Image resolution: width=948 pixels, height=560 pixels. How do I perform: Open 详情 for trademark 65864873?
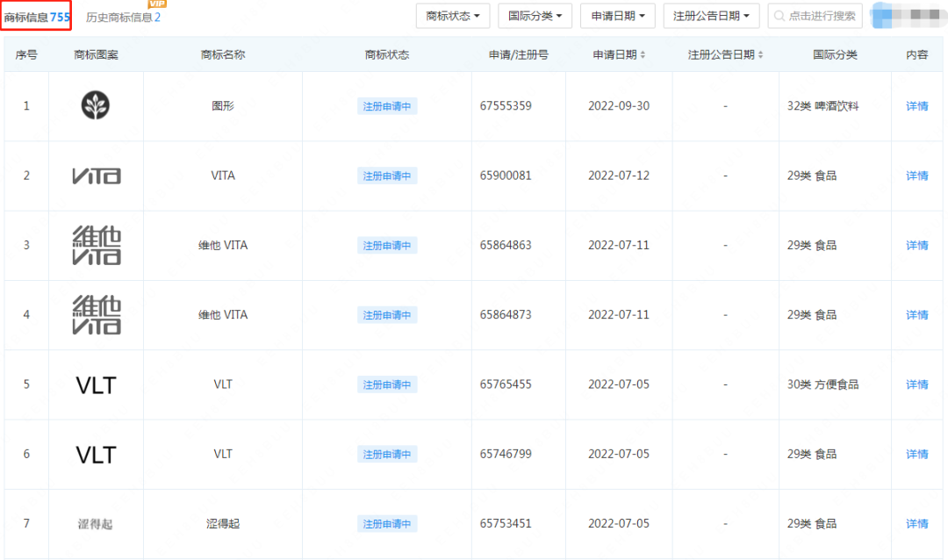917,314
